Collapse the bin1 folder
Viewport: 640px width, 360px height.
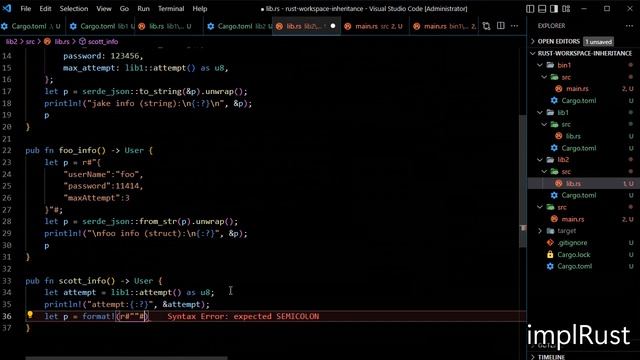(564, 65)
